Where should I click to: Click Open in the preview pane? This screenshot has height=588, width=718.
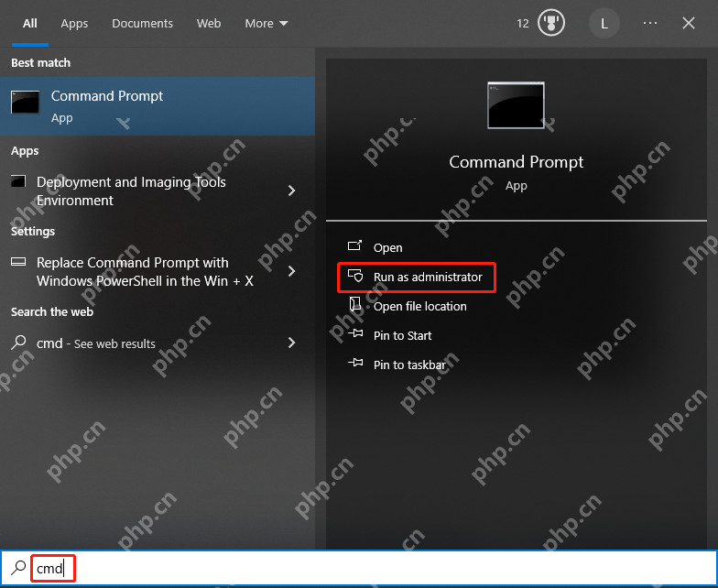coord(388,247)
